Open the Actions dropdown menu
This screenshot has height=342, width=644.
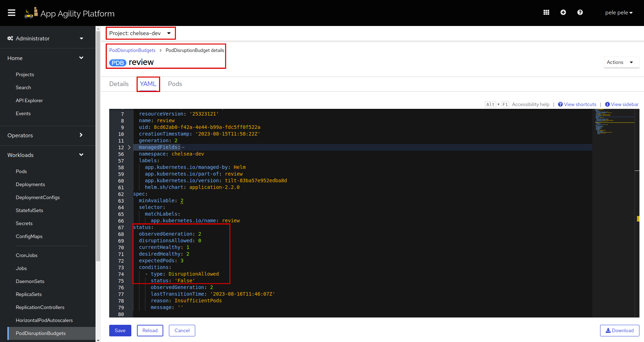tap(621, 62)
